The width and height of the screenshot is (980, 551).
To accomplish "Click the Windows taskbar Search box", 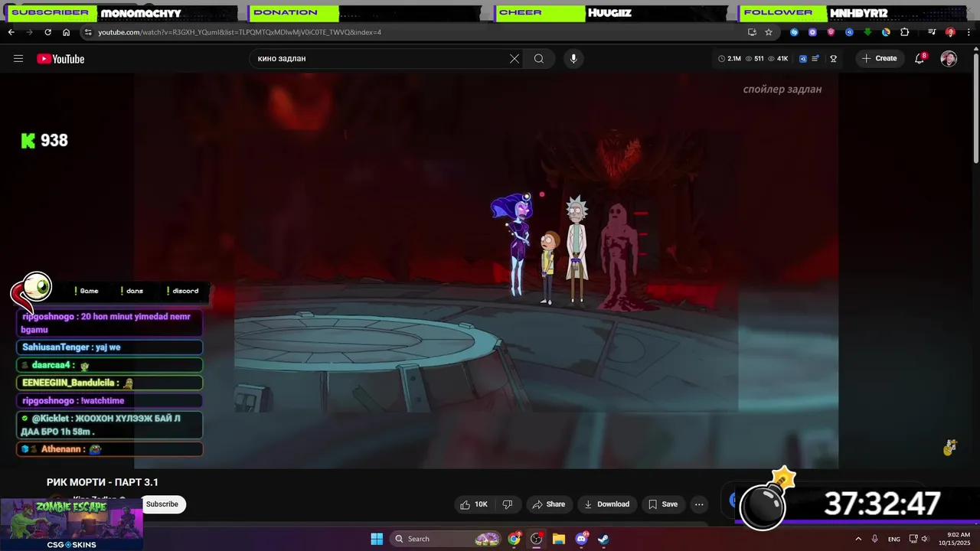I will [x=447, y=539].
